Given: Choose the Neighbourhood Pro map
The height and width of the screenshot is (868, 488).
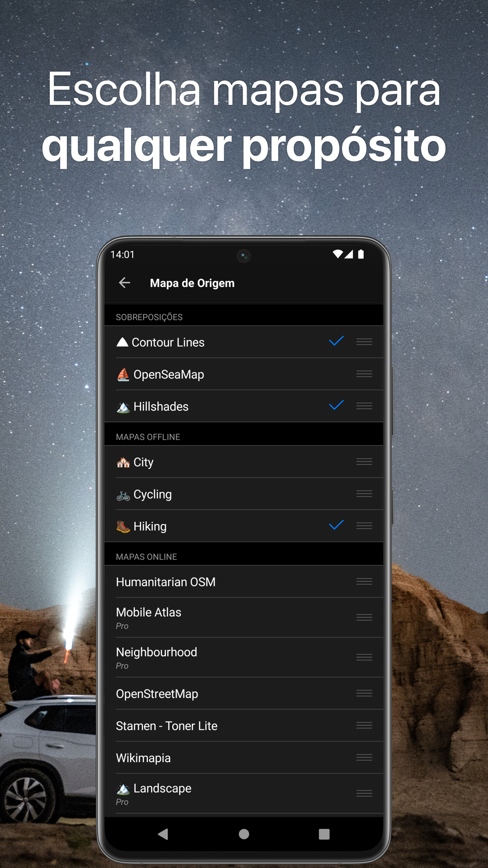Looking at the screenshot, I should [244, 658].
